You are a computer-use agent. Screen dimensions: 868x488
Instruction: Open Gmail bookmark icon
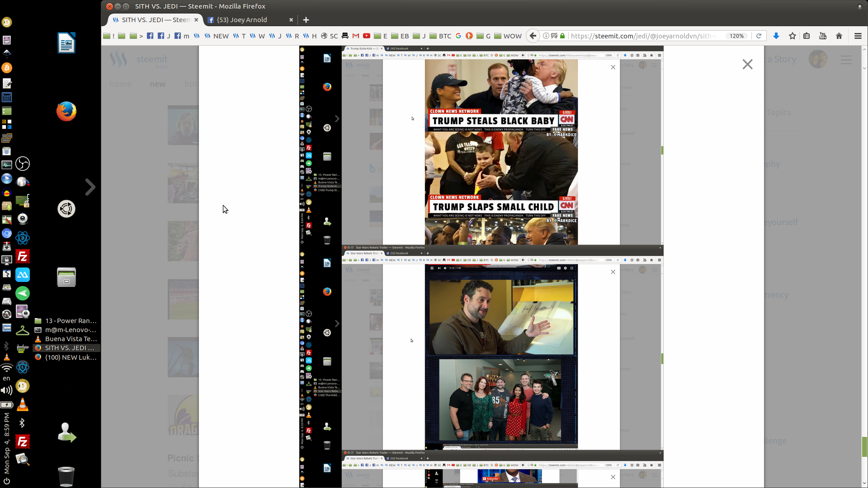tap(356, 36)
